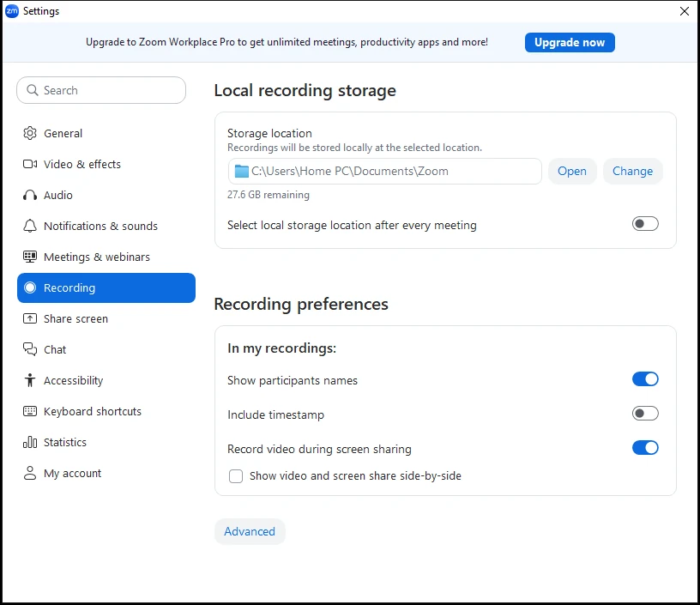700x605 pixels.
Task: Click the My account person icon
Action: point(30,473)
